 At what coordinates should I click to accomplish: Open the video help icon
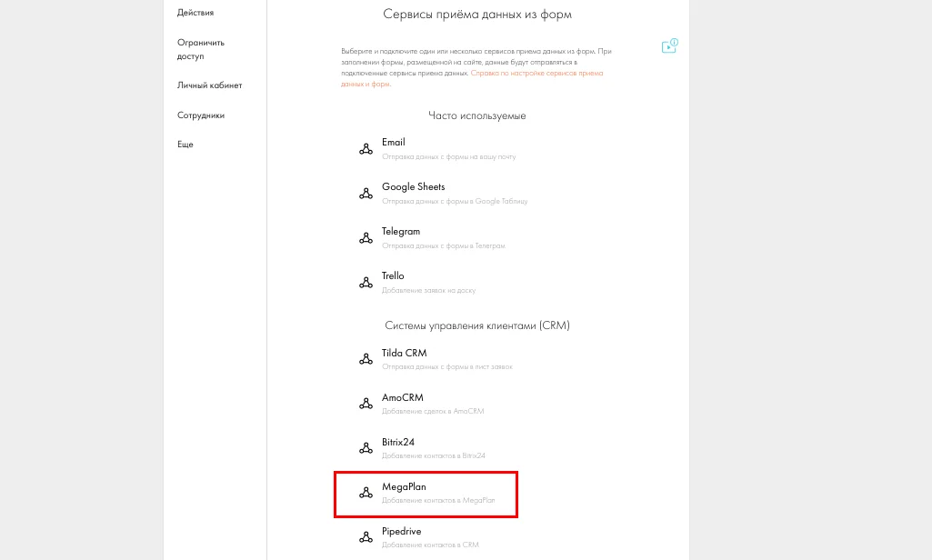[669, 46]
